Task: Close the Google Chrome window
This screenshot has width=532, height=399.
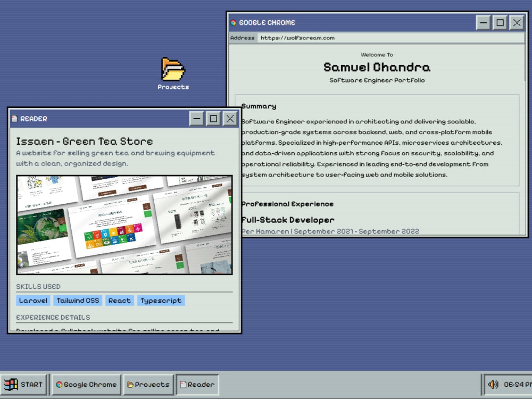Action: [x=517, y=23]
